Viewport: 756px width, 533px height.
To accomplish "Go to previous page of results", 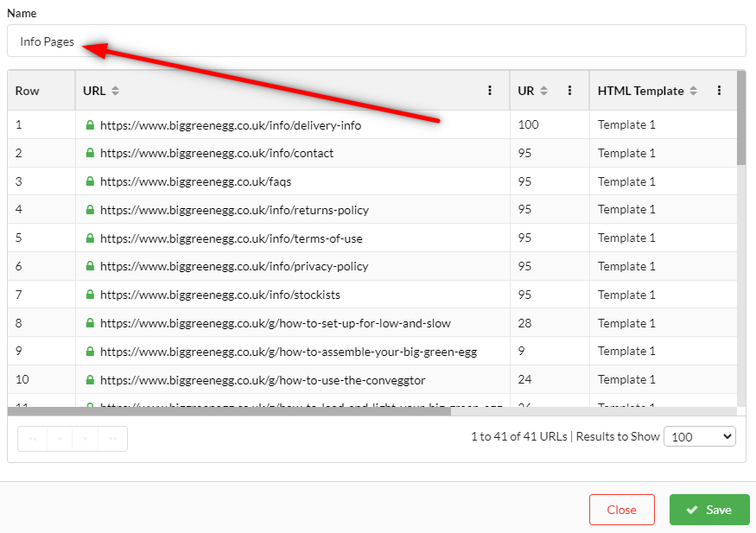I will pyautogui.click(x=60, y=439).
